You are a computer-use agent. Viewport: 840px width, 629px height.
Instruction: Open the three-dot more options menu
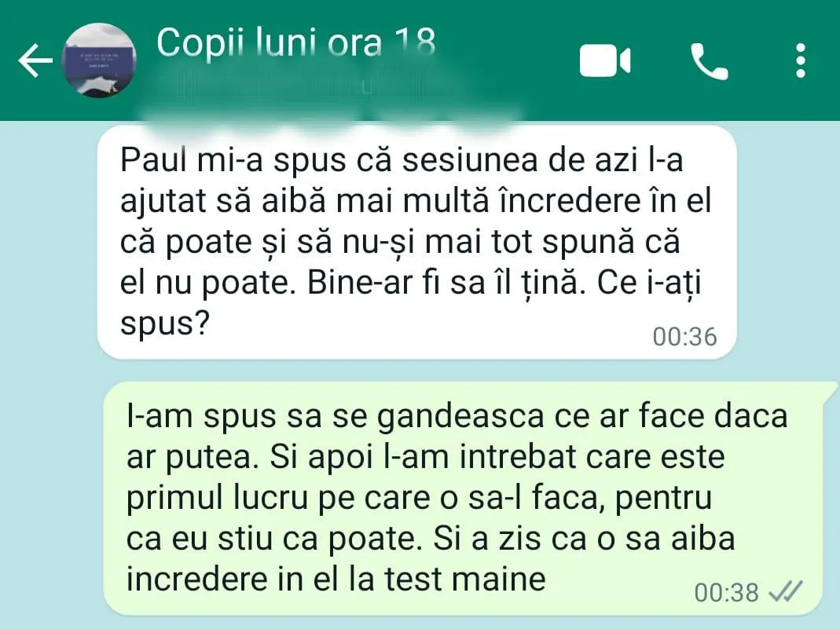(x=801, y=60)
